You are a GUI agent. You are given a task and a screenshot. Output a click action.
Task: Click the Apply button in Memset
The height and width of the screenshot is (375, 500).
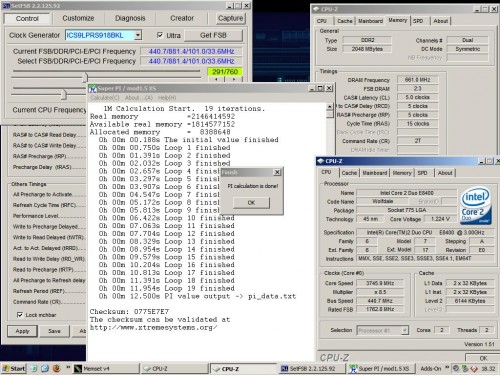pos(22,331)
